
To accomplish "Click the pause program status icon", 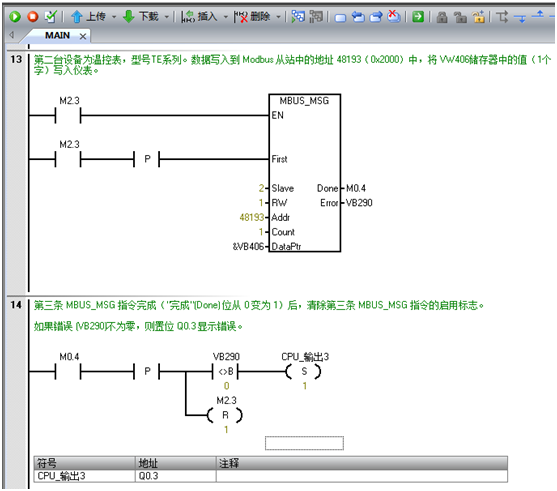I will point(316,16).
